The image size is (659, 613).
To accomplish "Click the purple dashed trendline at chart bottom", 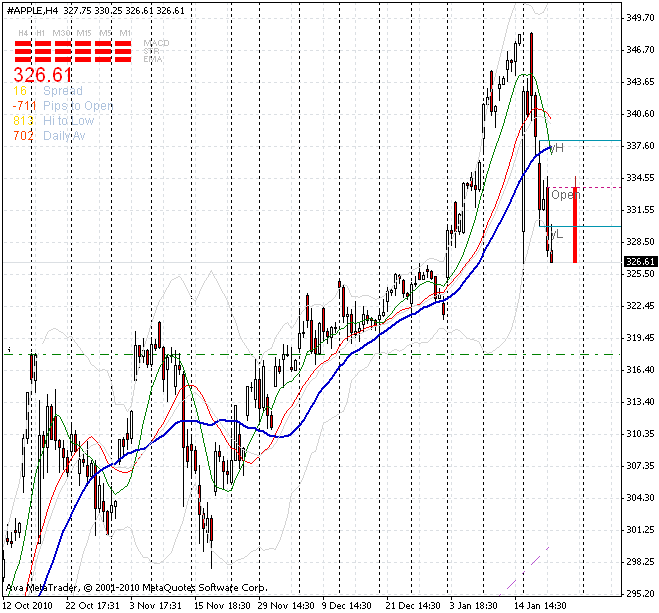I will point(524,571).
